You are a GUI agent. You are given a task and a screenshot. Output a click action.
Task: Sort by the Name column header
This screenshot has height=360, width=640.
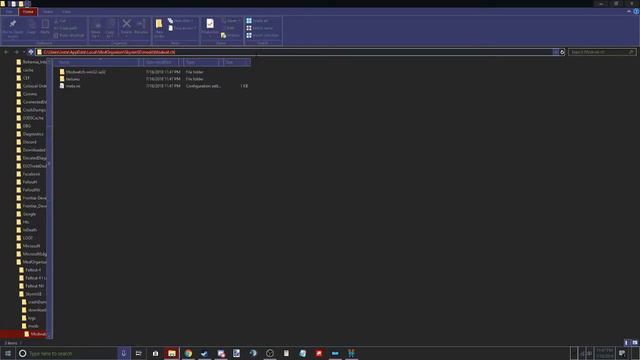click(x=97, y=62)
